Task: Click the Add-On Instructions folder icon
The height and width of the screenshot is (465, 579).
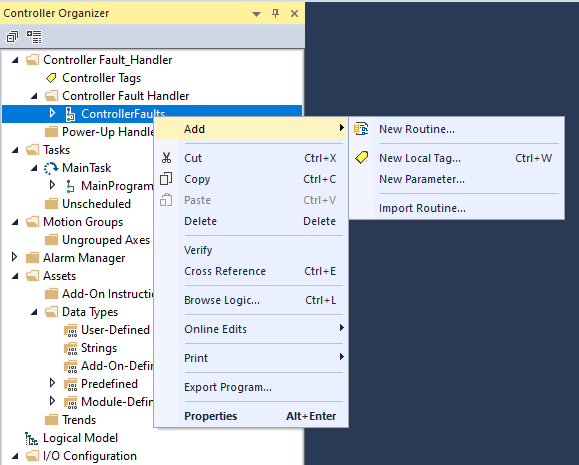Action: coord(51,294)
